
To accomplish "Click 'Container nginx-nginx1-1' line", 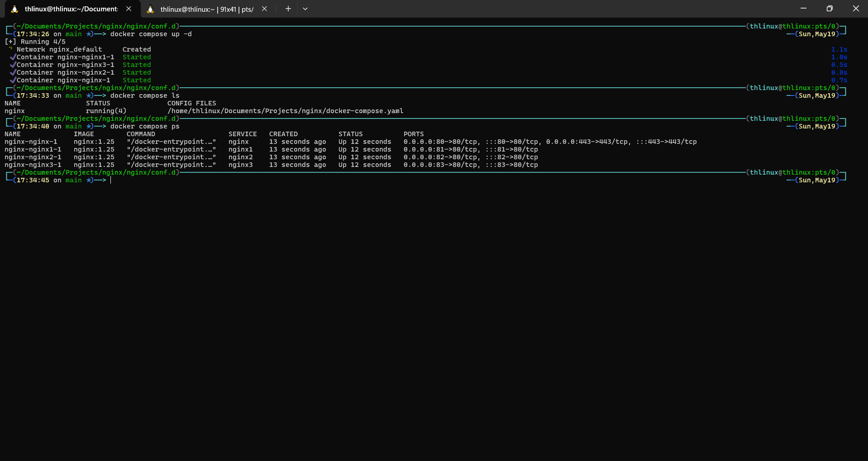I will click(x=66, y=57).
